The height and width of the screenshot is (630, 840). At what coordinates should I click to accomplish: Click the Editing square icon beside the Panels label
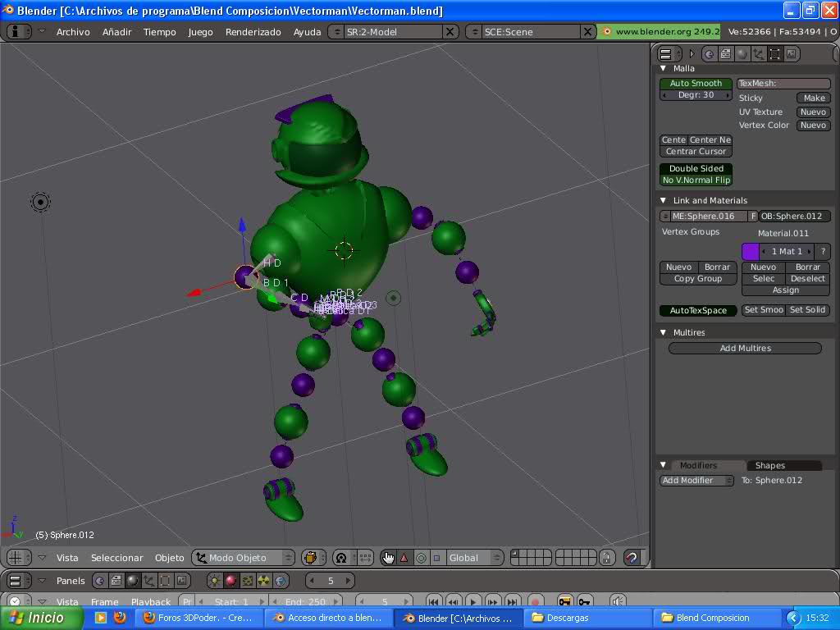click(x=166, y=581)
